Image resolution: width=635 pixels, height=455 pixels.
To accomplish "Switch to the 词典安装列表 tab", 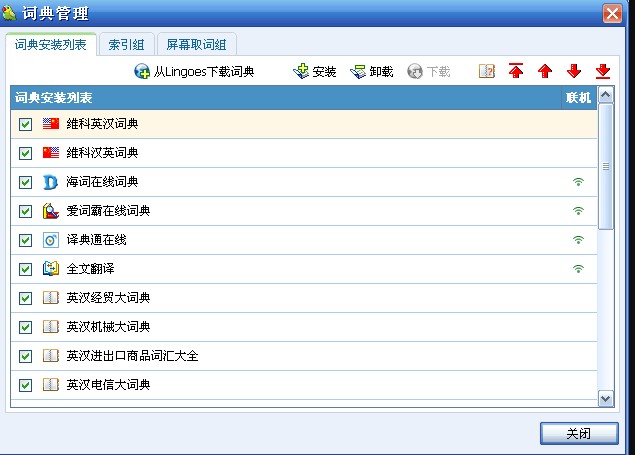I will click(x=51, y=45).
